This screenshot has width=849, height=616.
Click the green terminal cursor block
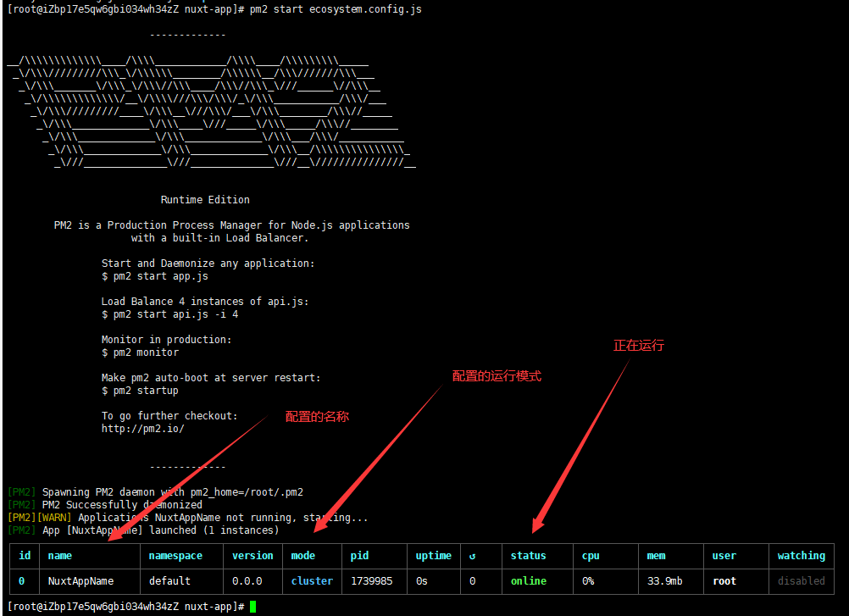252,607
